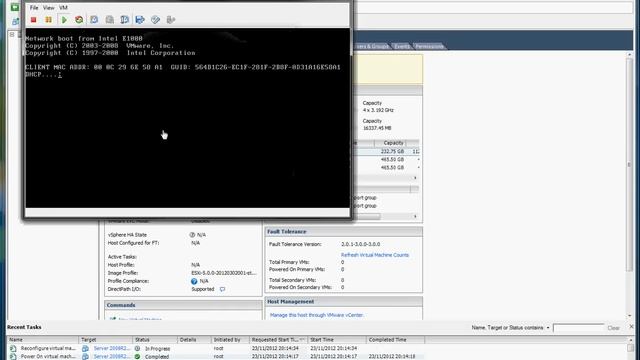The width and height of the screenshot is (640, 360).
Task: Click the orange Suspend button in VM console
Action: pos(49,20)
